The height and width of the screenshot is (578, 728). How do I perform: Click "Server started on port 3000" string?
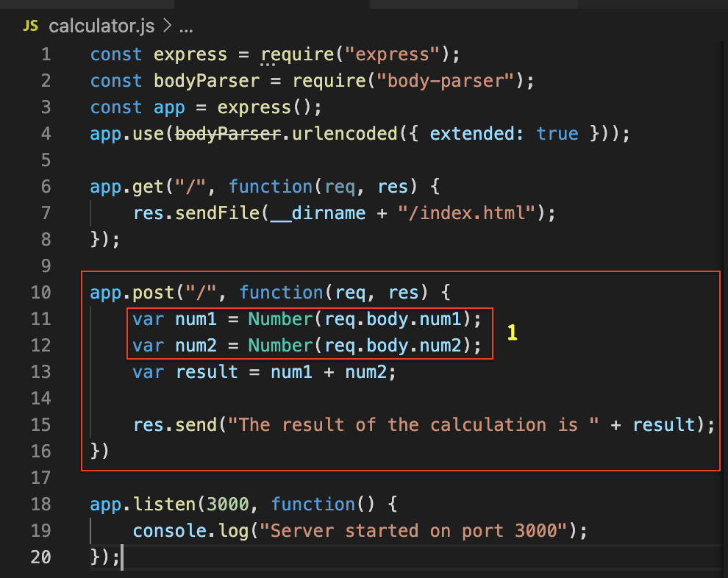tap(413, 531)
